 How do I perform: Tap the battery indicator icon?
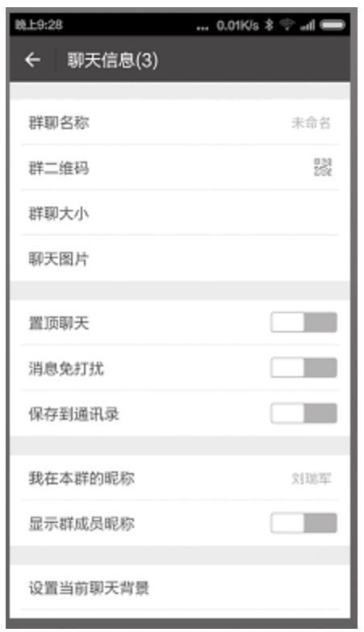point(333,25)
